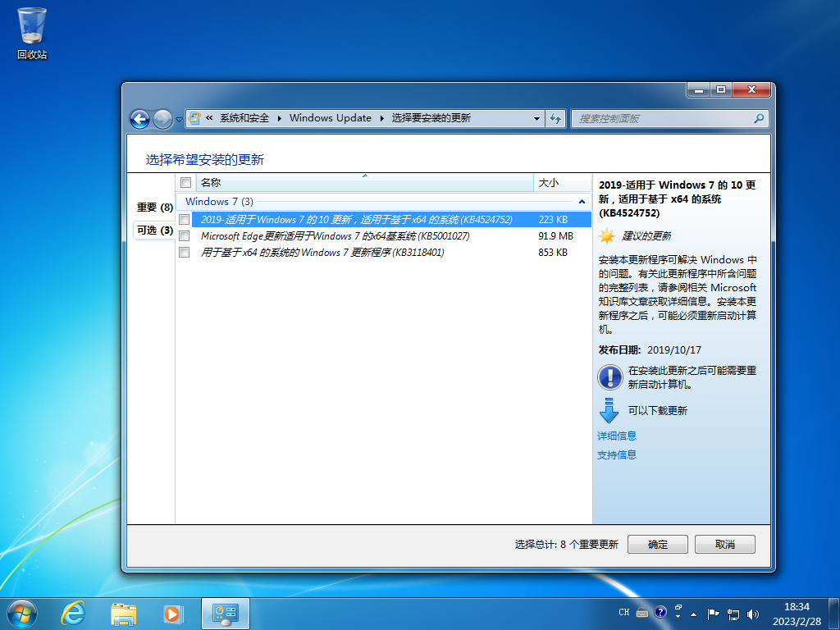Click the restart-required exclamation icon
Image resolution: width=840 pixels, height=630 pixels.
609,377
